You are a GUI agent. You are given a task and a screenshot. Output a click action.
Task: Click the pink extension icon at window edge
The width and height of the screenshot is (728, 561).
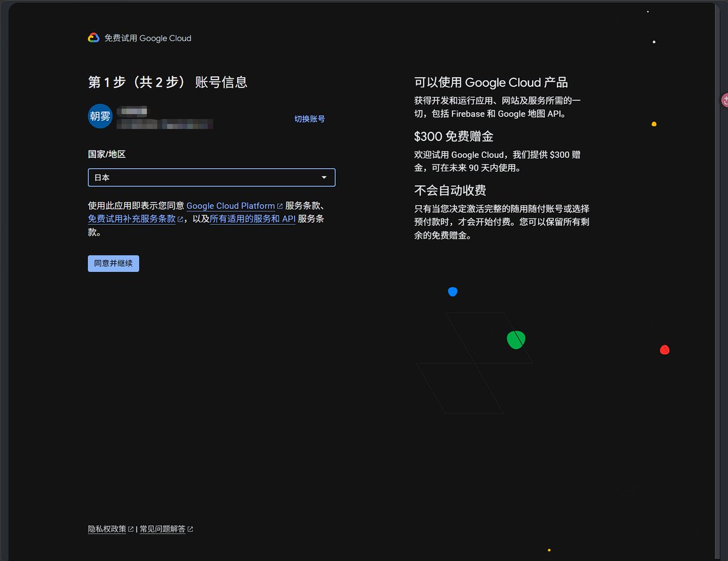pyautogui.click(x=724, y=100)
